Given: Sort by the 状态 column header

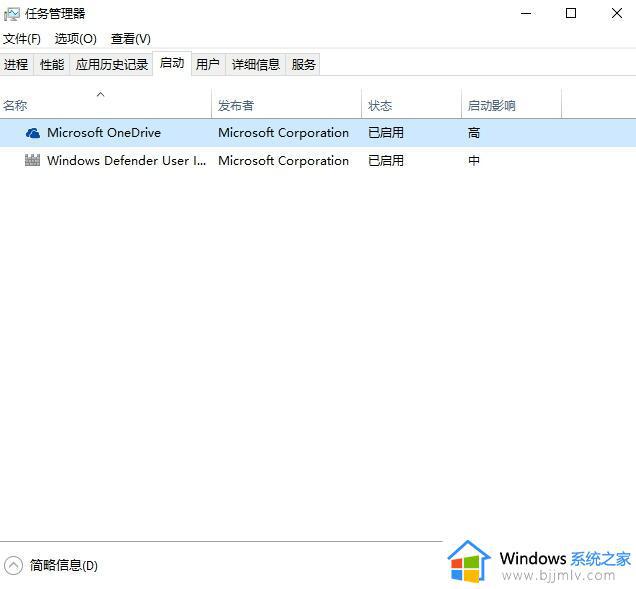Looking at the screenshot, I should pos(411,105).
